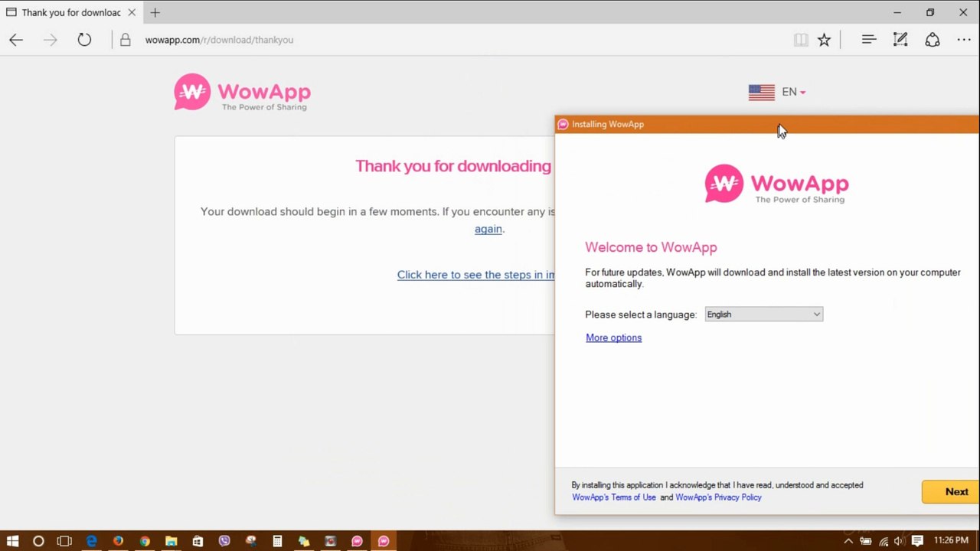
Task: Open File Explorer from the taskbar
Action: click(x=171, y=541)
